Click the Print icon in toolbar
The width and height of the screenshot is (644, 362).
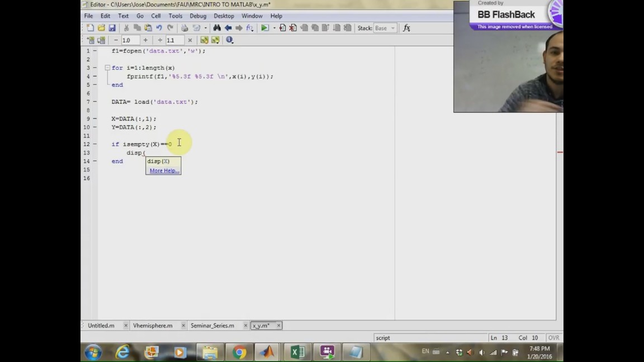pyautogui.click(x=184, y=28)
